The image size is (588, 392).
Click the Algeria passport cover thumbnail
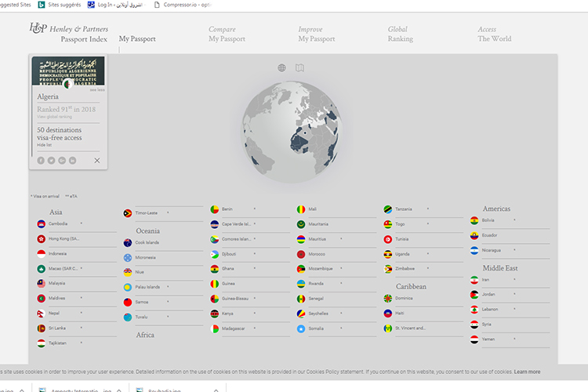(x=68, y=71)
